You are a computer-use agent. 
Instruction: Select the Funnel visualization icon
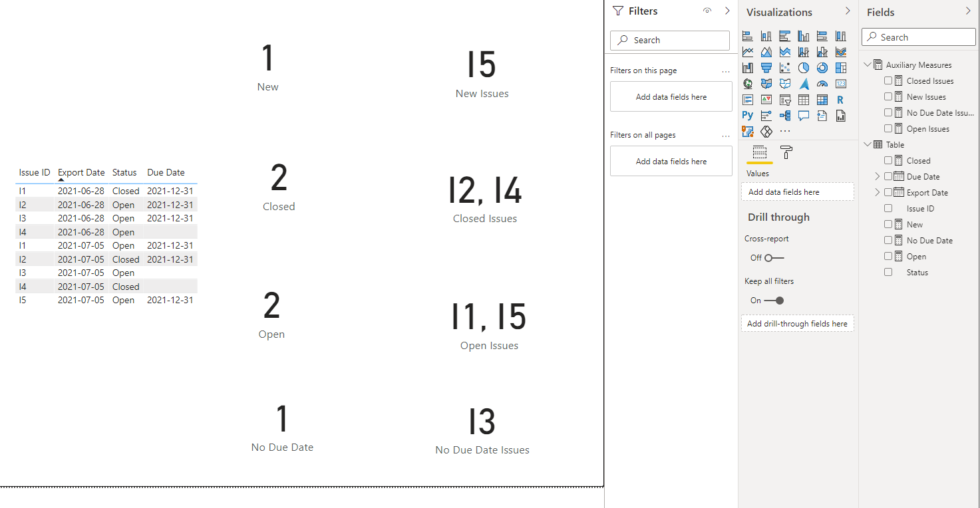click(x=766, y=68)
